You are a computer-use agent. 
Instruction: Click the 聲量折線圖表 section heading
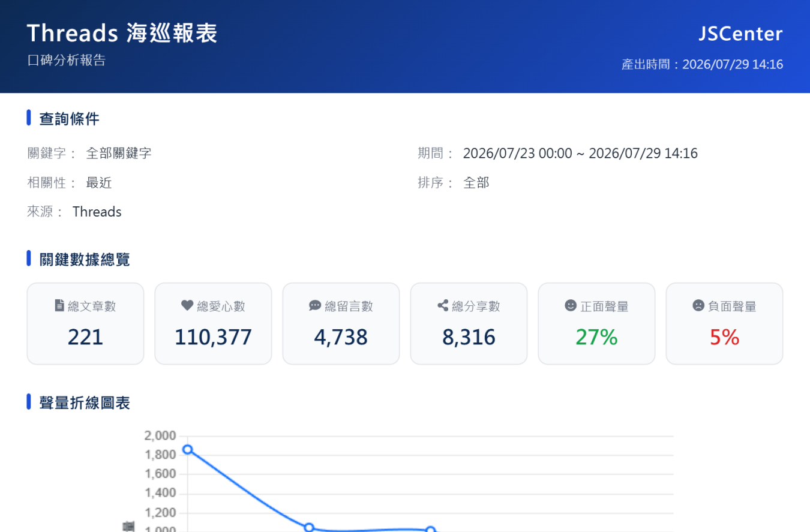85,402
